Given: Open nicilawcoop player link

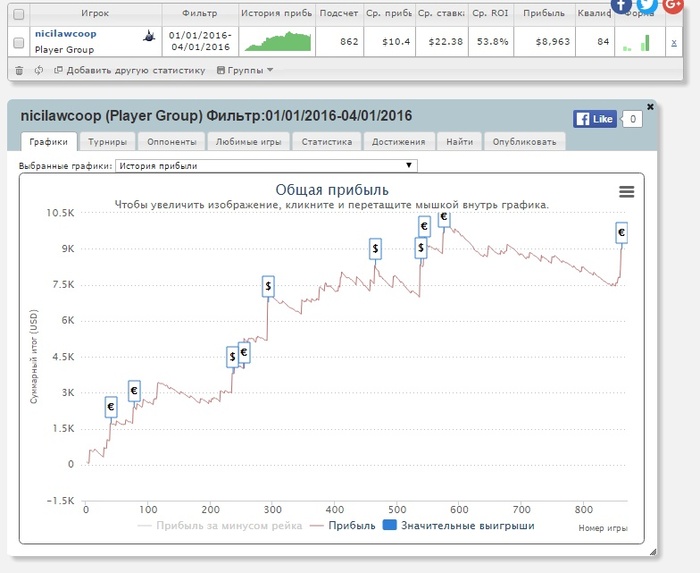Looking at the screenshot, I should [x=66, y=34].
